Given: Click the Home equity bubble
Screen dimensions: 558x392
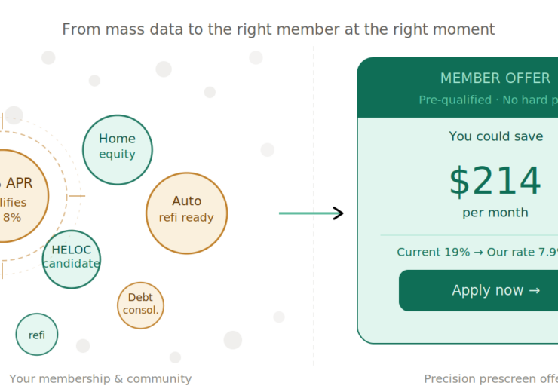Looking at the screenshot, I should [x=117, y=149].
